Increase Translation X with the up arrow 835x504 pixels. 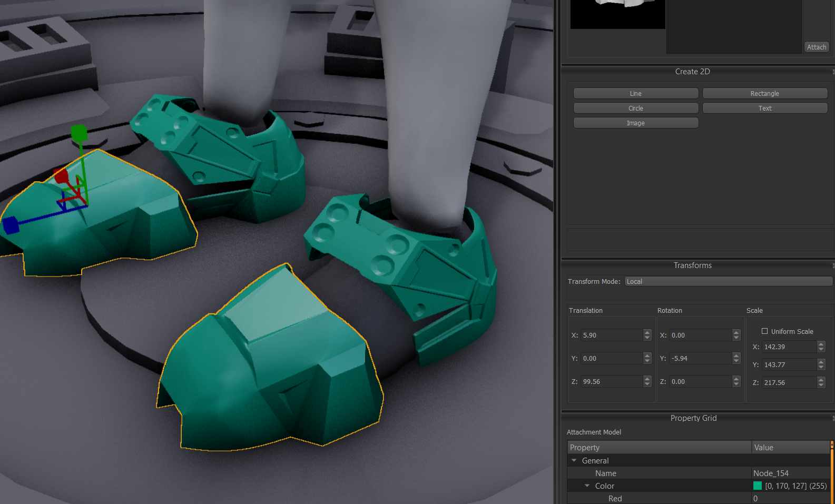tap(647, 332)
